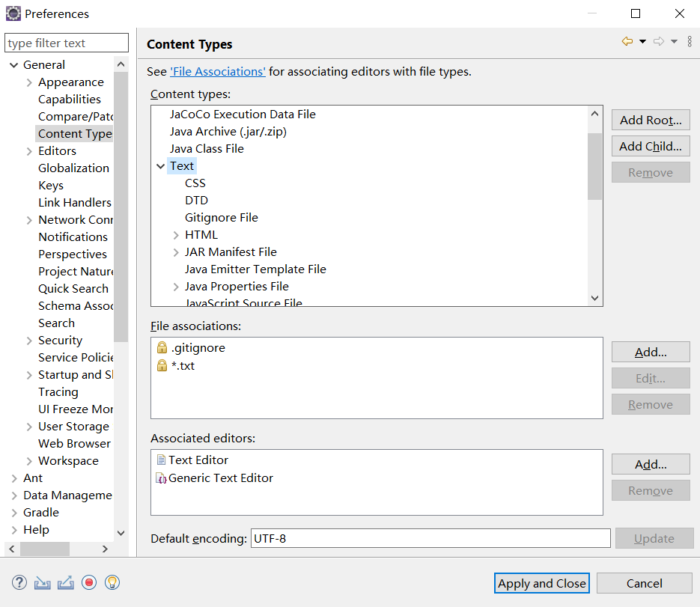Click the red record preferences icon
This screenshot has width=700, height=607.
[89, 582]
